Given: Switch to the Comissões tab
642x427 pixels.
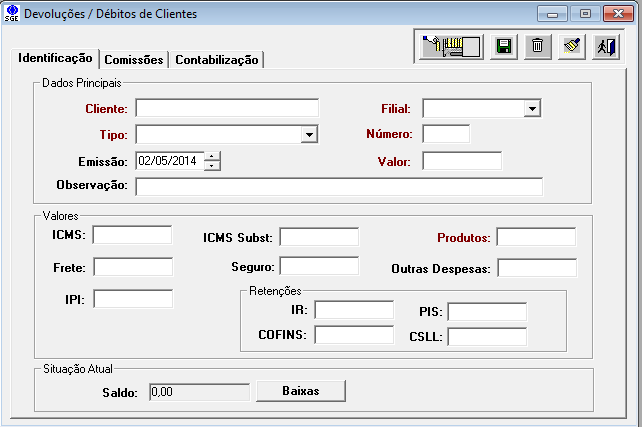Looking at the screenshot, I should click(134, 60).
